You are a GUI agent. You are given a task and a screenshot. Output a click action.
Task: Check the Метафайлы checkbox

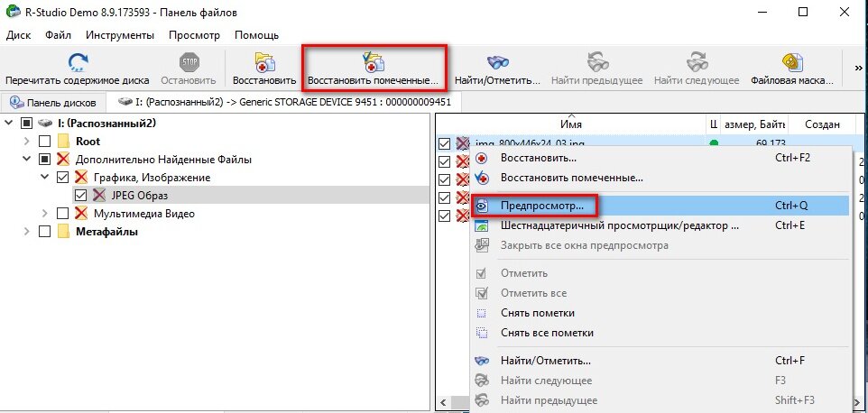(x=45, y=232)
